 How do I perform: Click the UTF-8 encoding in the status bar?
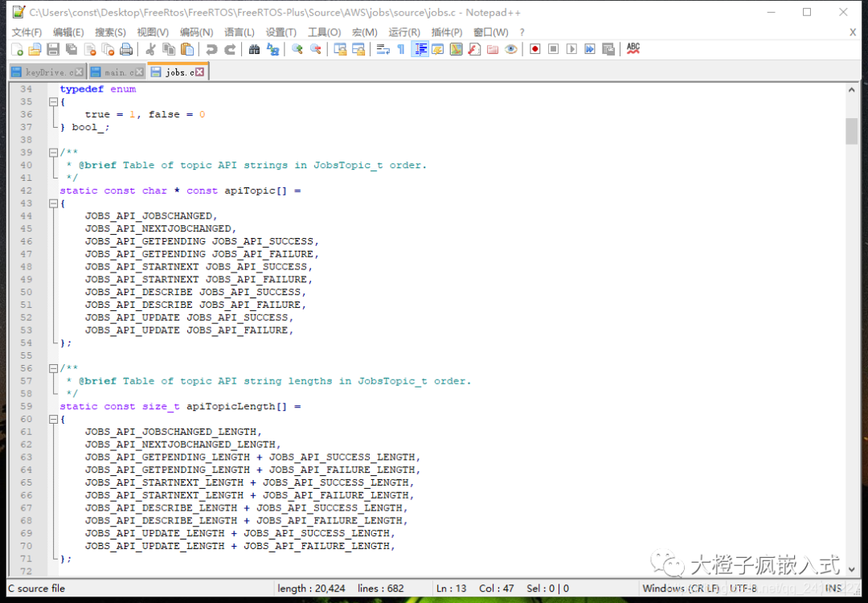[743, 589]
